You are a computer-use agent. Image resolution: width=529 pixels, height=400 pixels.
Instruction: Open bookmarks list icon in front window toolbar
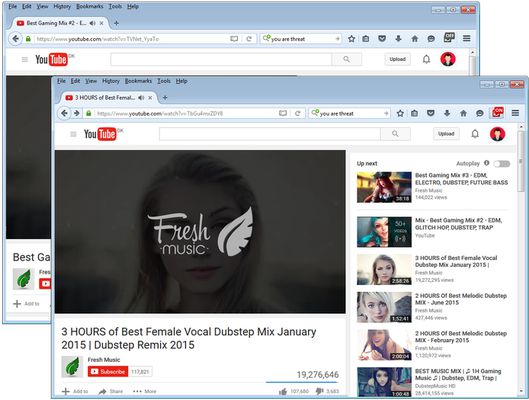coord(415,113)
